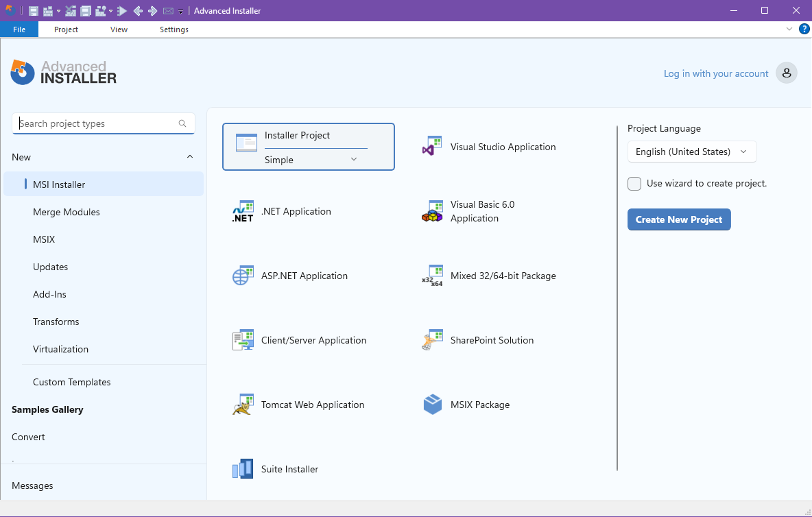Click the Mixed 32/64-bit Package label
This screenshot has width=812, height=517.
tap(503, 276)
